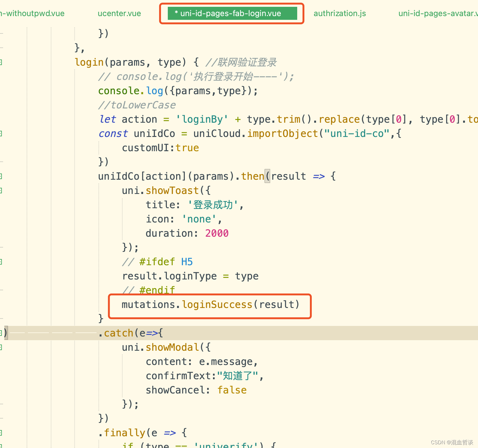Click the commented console.log 执行登录开始 line

coord(196,77)
